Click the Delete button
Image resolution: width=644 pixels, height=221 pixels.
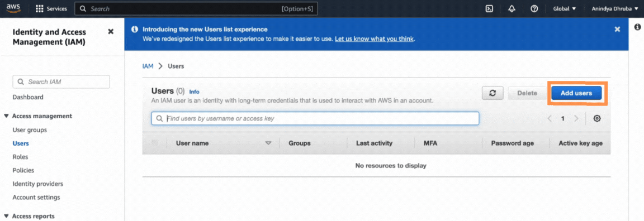click(527, 93)
